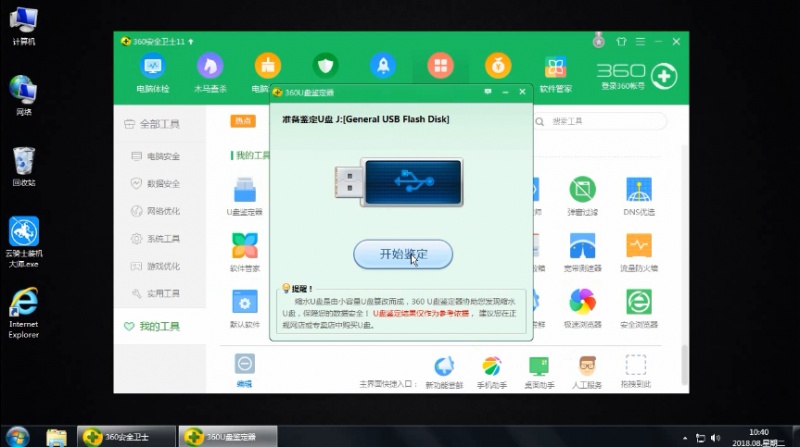Screen dimensions: 800x447
Task: Open 软件管家 tool in 我的工具 grid
Action: [x=245, y=252]
